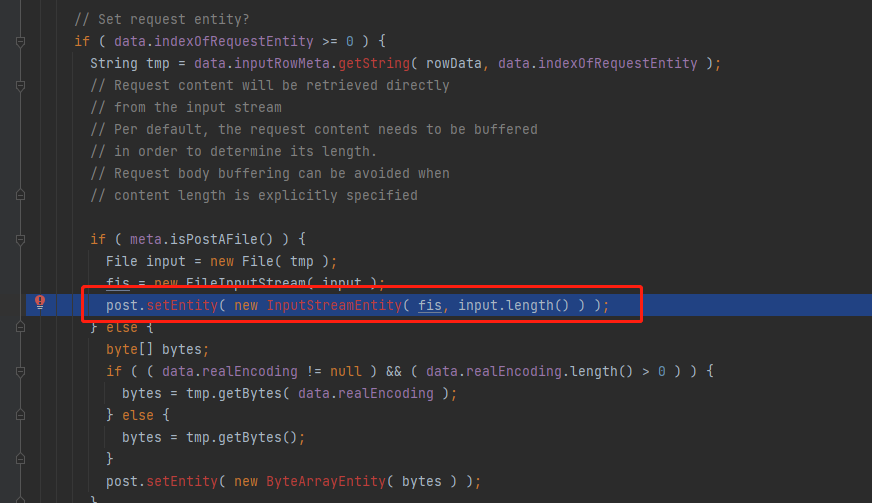Click 'String' type keyword before tmp
The image size is (872, 503).
click(x=114, y=63)
